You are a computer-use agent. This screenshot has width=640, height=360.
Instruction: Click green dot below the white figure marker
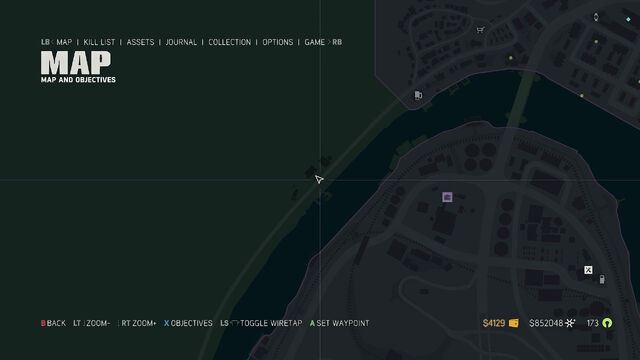click(x=596, y=42)
